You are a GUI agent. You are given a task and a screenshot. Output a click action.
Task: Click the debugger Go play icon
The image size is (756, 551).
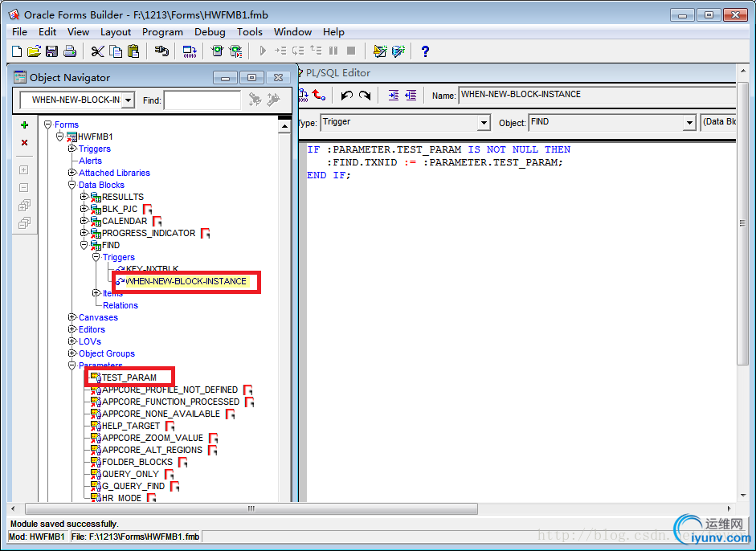(263, 51)
